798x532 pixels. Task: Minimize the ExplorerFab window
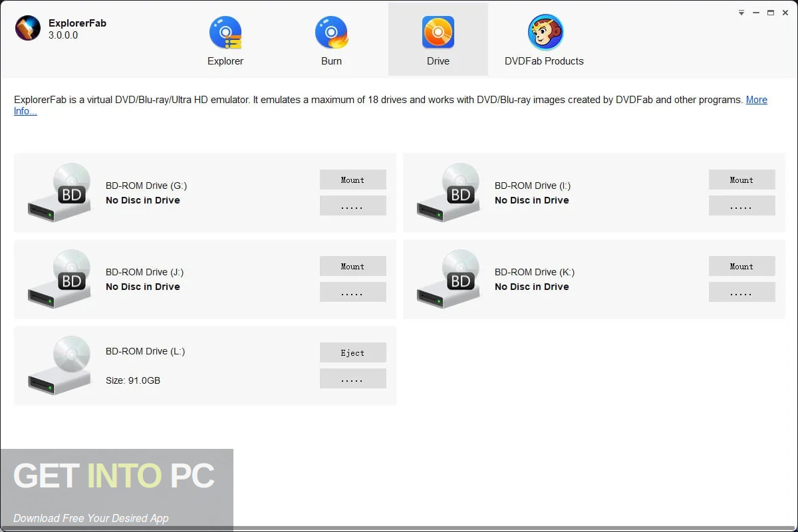tap(756, 13)
